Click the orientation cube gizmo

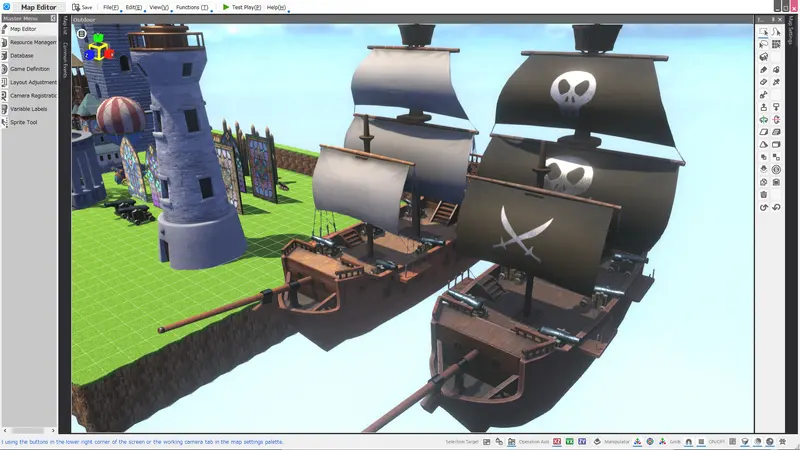[99, 48]
